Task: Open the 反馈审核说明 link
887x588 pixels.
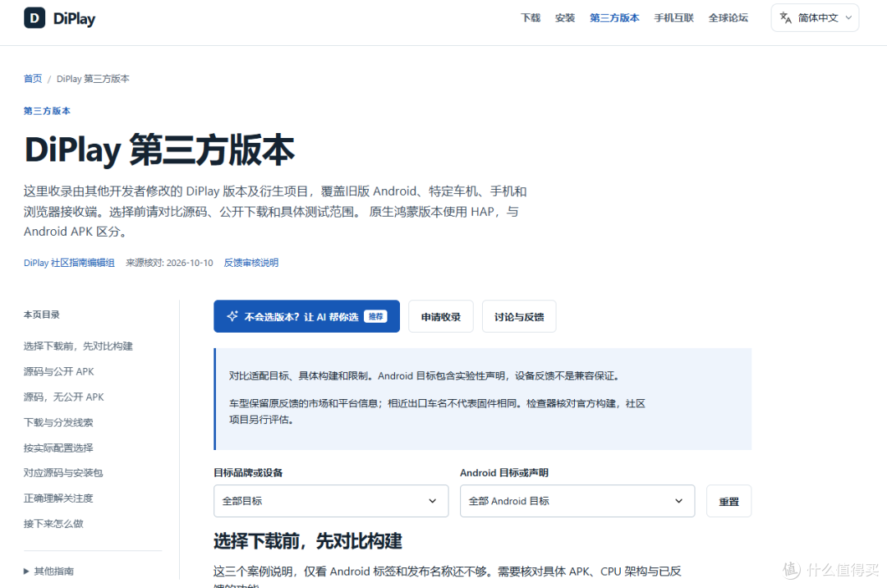Action: pos(251,263)
